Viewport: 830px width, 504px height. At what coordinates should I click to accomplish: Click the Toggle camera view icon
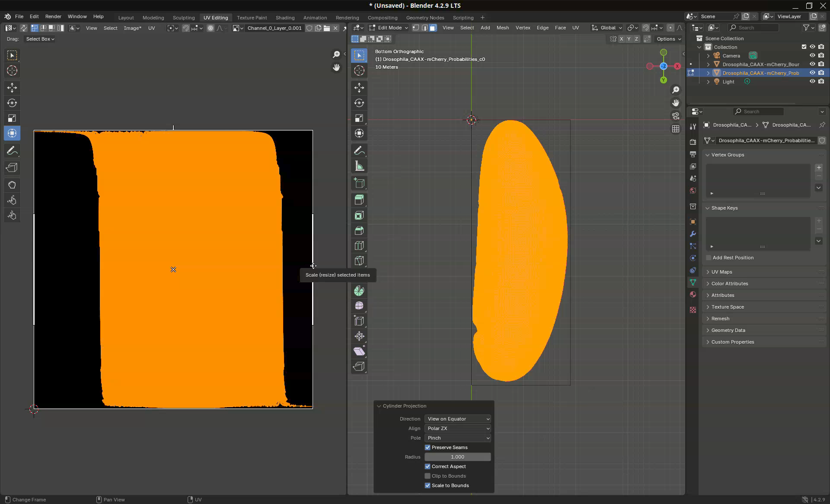coord(675,116)
